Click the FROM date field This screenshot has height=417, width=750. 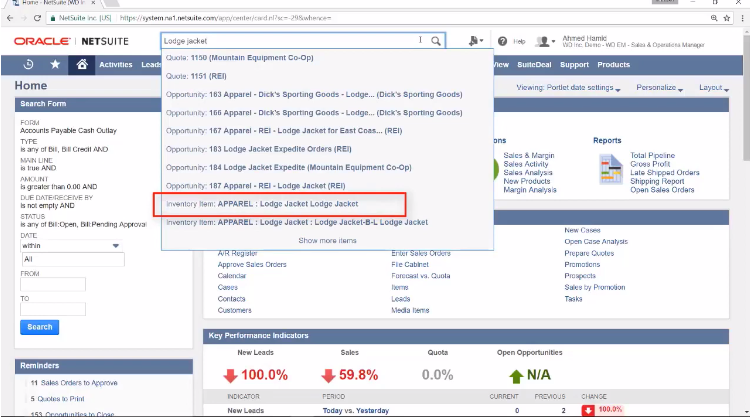[53, 285]
